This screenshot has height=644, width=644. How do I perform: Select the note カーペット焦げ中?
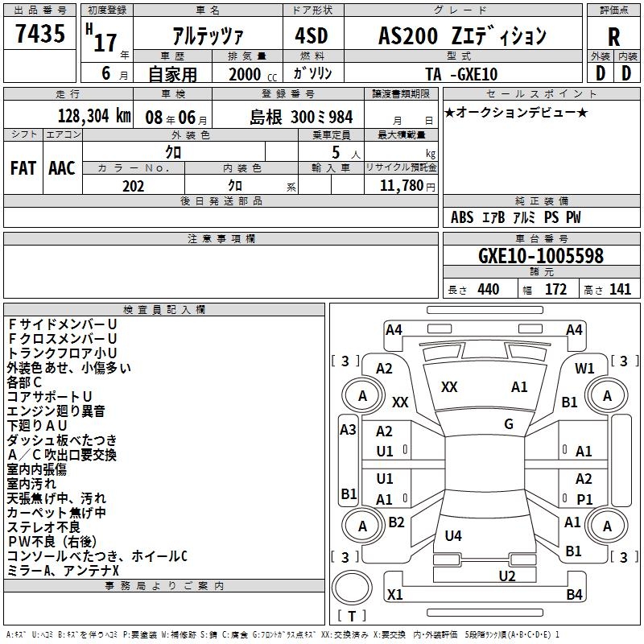[56, 513]
